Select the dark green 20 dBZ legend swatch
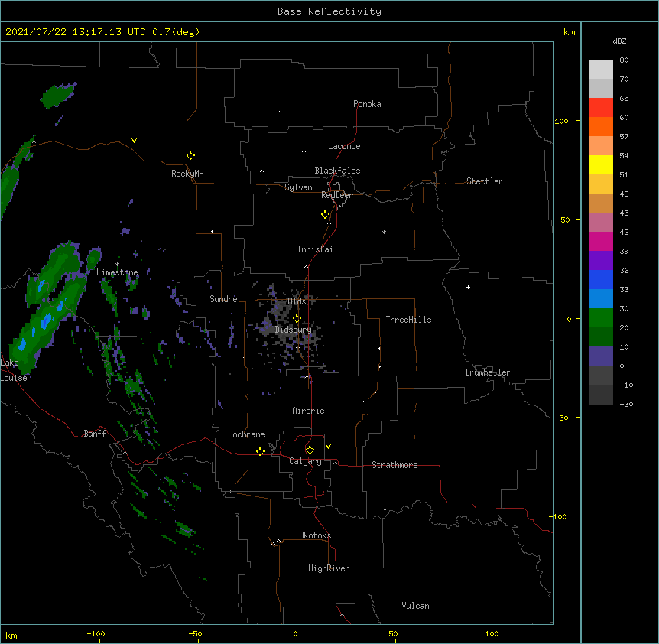The image size is (659, 644). pyautogui.click(x=601, y=337)
